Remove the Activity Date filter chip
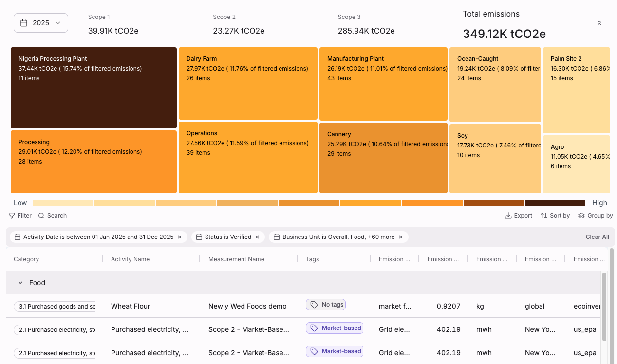 click(180, 237)
